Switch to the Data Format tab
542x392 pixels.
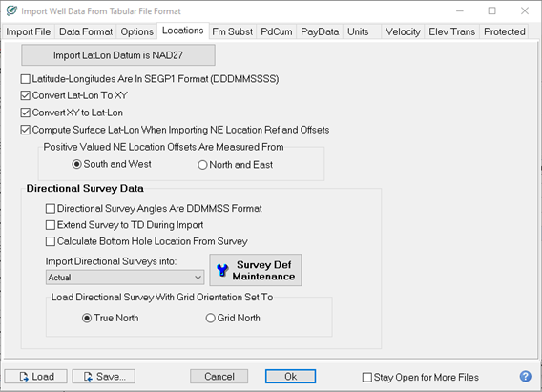click(x=86, y=31)
